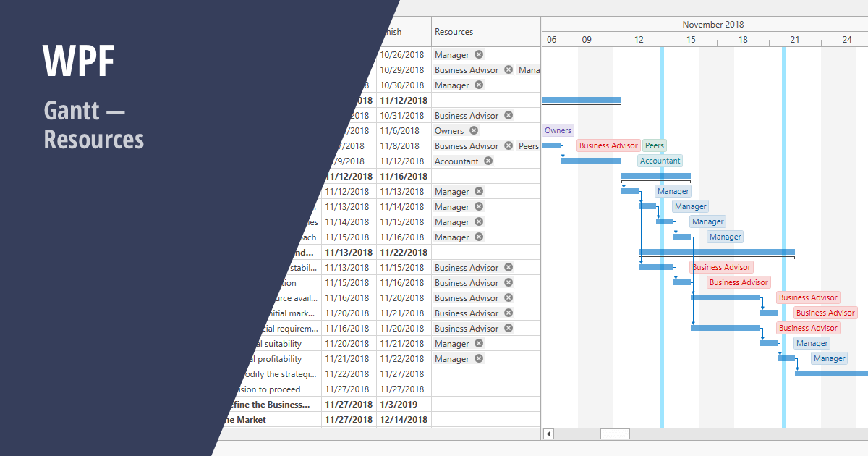Select the 'ision to proceed' task name
This screenshot has height=456, width=868.
[268, 389]
